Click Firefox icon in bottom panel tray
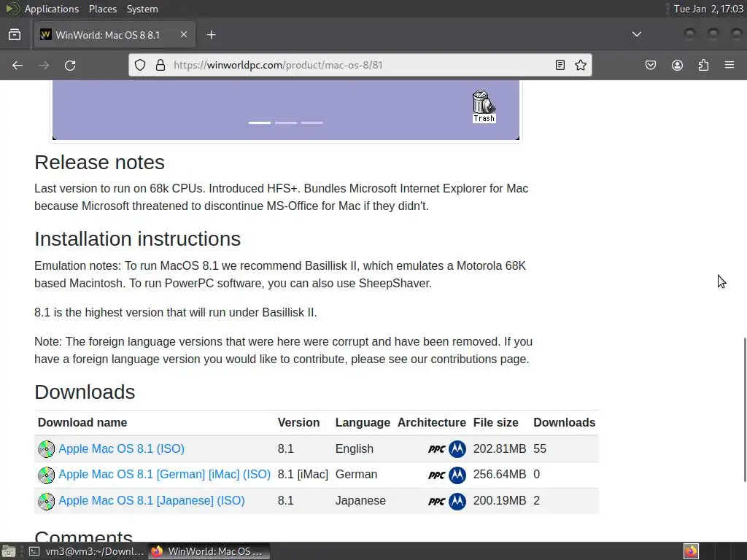The image size is (747, 560). tap(691, 551)
